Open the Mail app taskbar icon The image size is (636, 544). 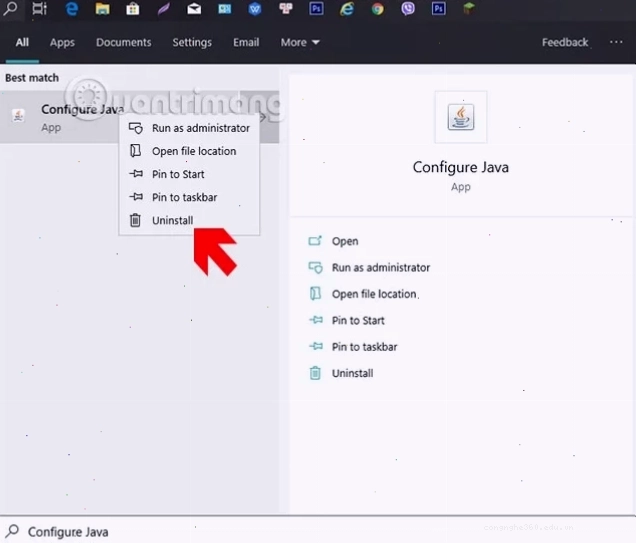tap(194, 9)
